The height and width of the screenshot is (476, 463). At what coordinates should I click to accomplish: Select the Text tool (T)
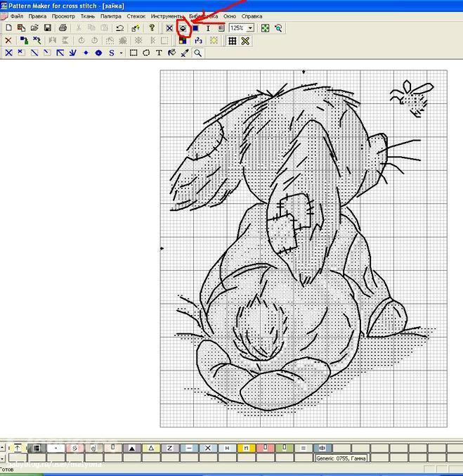[159, 53]
